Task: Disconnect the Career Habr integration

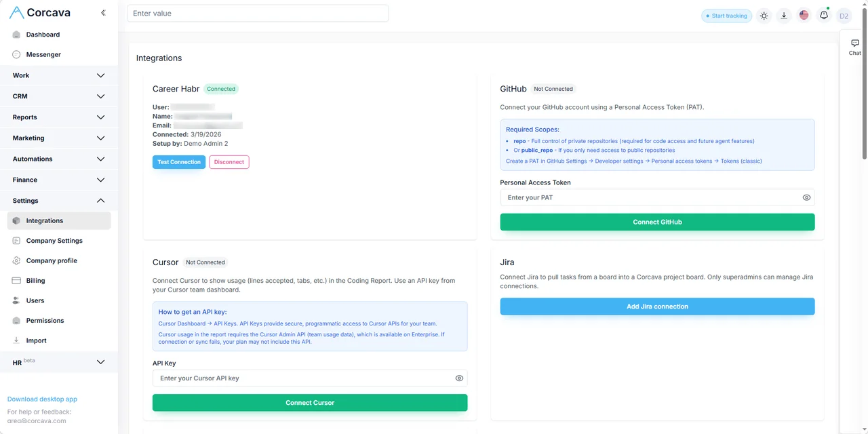Action: coord(229,162)
